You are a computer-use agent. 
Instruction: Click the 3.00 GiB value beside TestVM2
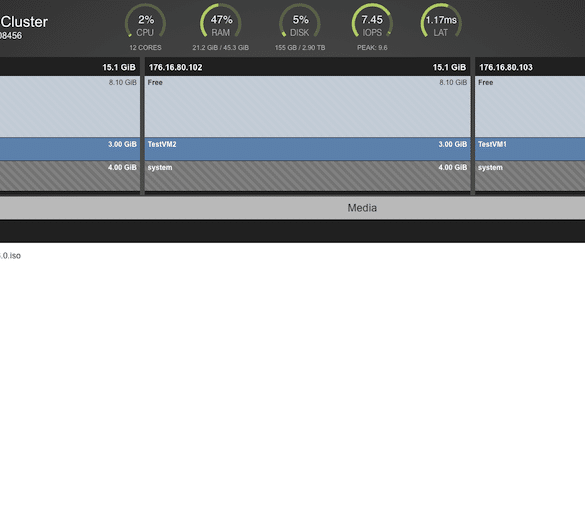(x=453, y=144)
